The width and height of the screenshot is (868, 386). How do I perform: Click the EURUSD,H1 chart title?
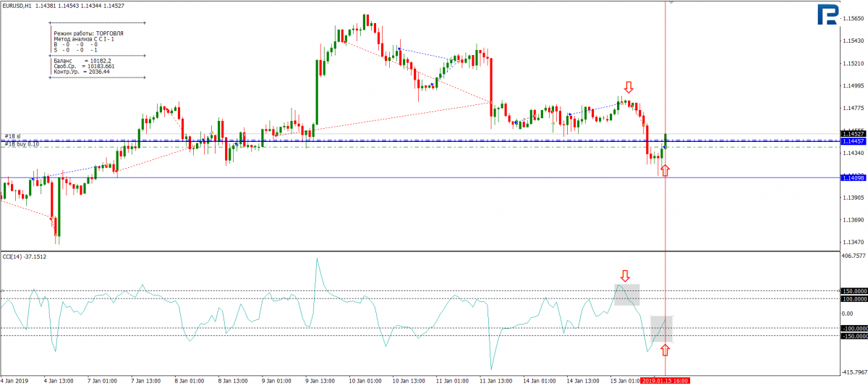click(17, 6)
